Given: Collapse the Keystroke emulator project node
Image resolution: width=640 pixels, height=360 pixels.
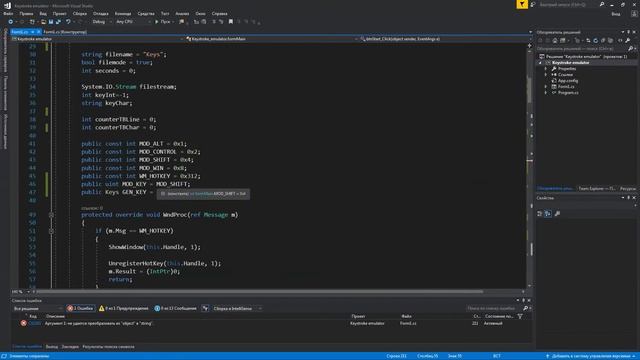Looking at the screenshot, I should (540, 62).
